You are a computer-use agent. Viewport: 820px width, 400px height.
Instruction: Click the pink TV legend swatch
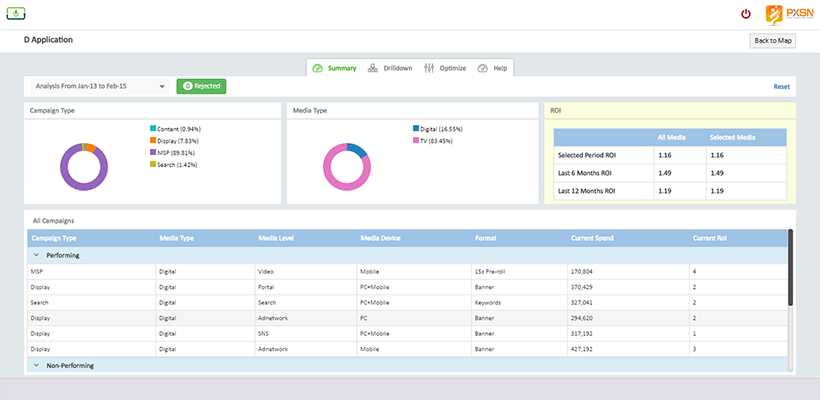[415, 140]
